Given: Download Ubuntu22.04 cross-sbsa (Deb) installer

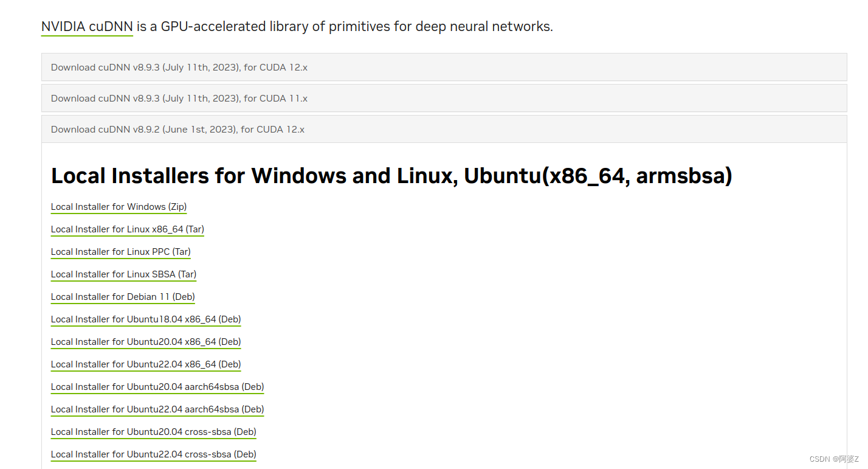Looking at the screenshot, I should tap(154, 454).
